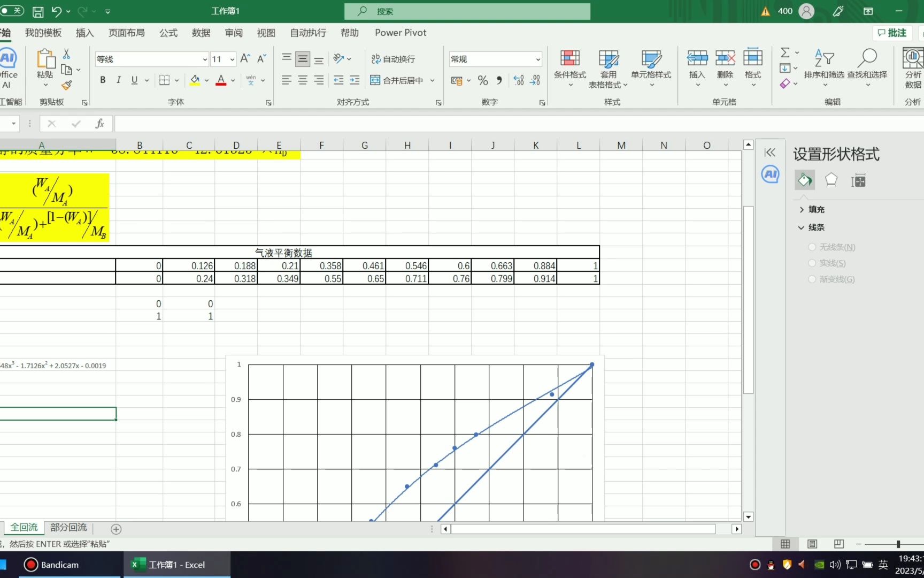
Task: Click the search box in title bar
Action: [467, 11]
